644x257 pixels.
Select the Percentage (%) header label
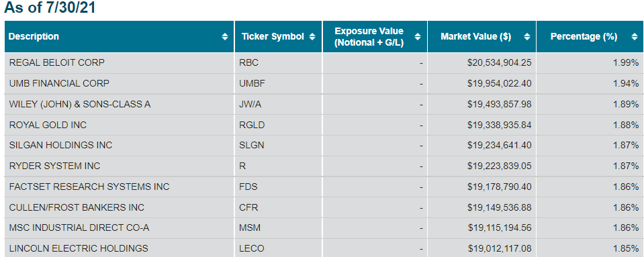tap(584, 36)
